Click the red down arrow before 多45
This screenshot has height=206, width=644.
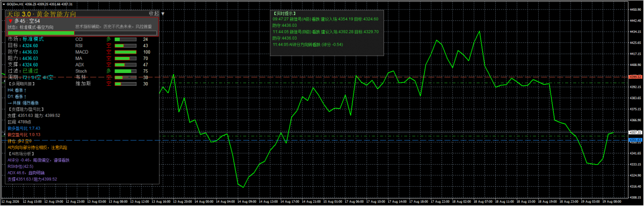10,20
